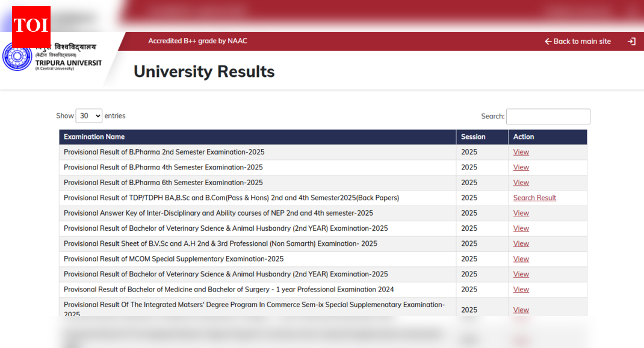The width and height of the screenshot is (644, 348).
Task: Click inside the Search input box
Action: 548,116
